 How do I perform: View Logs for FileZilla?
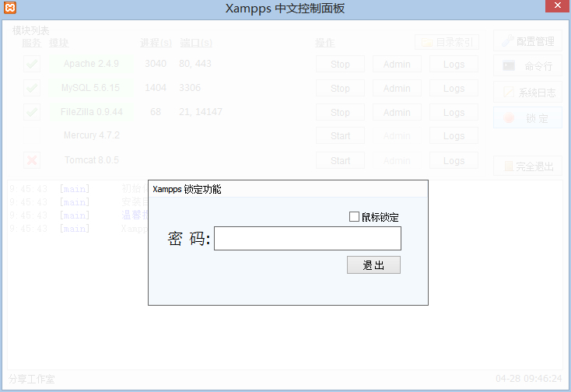click(x=454, y=112)
